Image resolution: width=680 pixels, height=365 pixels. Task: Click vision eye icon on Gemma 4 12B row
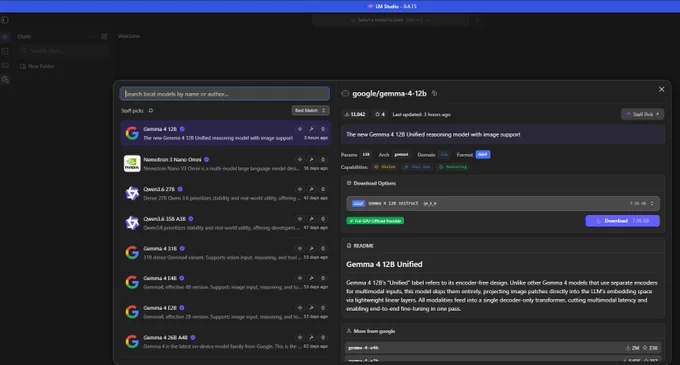300,129
